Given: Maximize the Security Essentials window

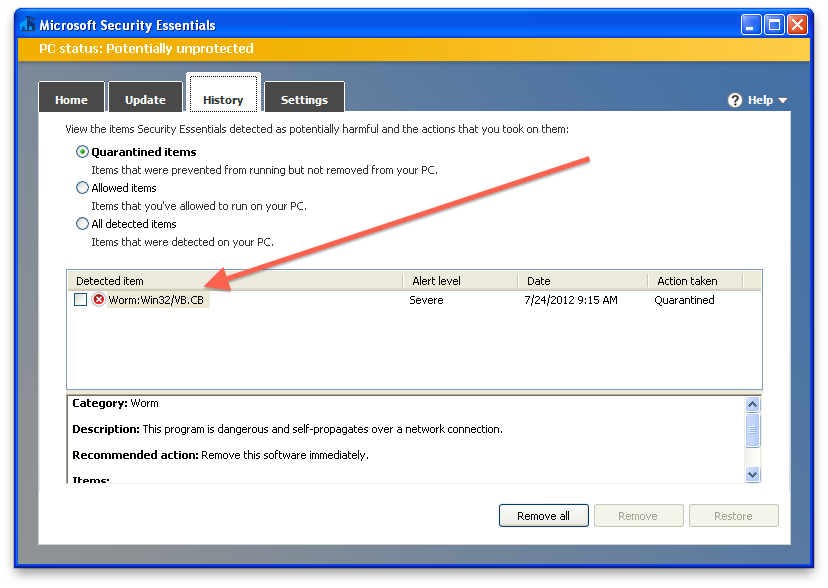Looking at the screenshot, I should (x=774, y=25).
